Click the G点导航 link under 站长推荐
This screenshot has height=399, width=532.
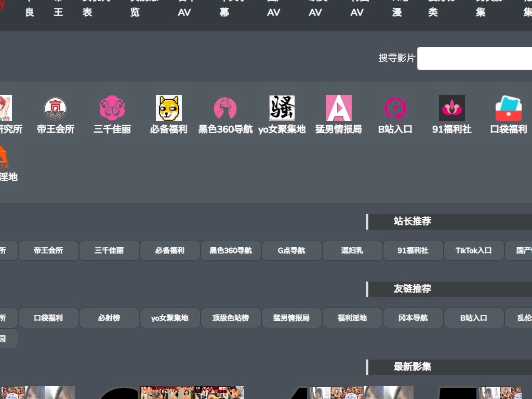click(291, 250)
